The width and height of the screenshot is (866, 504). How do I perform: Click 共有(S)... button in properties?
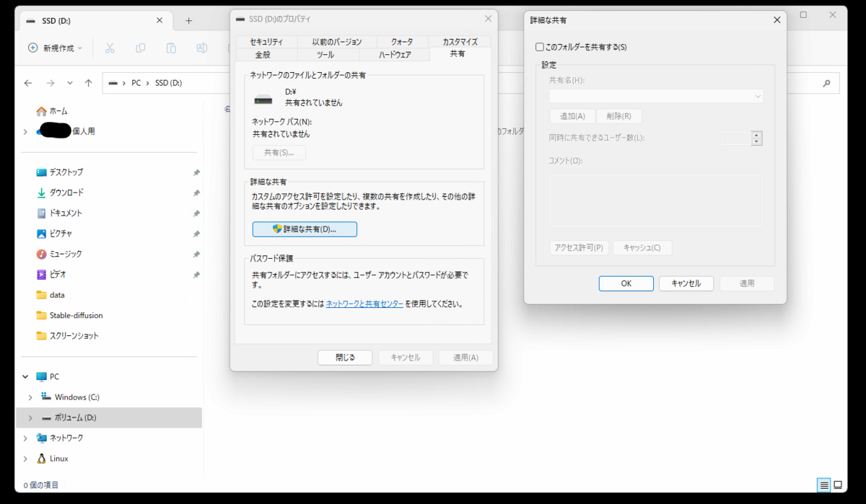coord(279,153)
